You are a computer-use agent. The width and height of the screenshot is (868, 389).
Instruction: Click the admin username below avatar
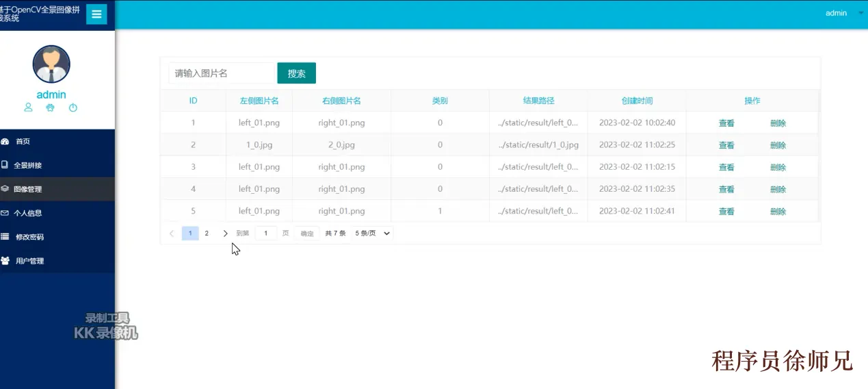[51, 95]
